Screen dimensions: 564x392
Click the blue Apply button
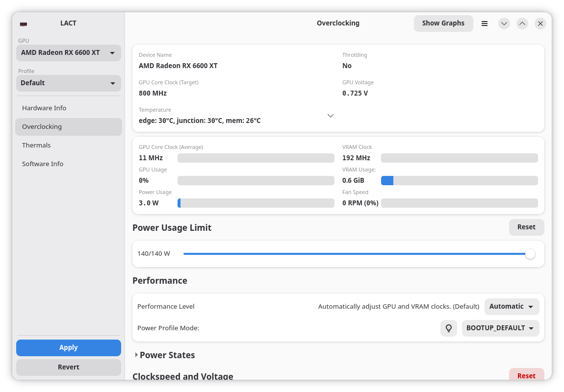point(68,348)
